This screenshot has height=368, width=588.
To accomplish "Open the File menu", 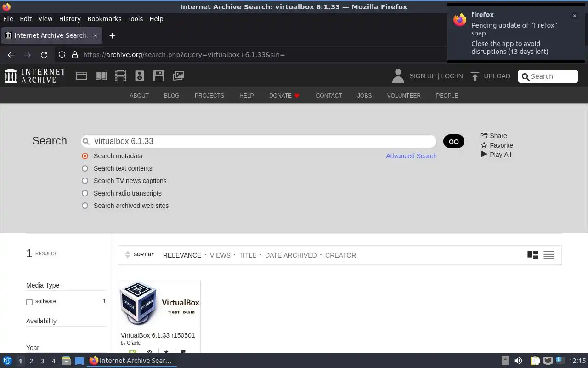I will point(8,19).
